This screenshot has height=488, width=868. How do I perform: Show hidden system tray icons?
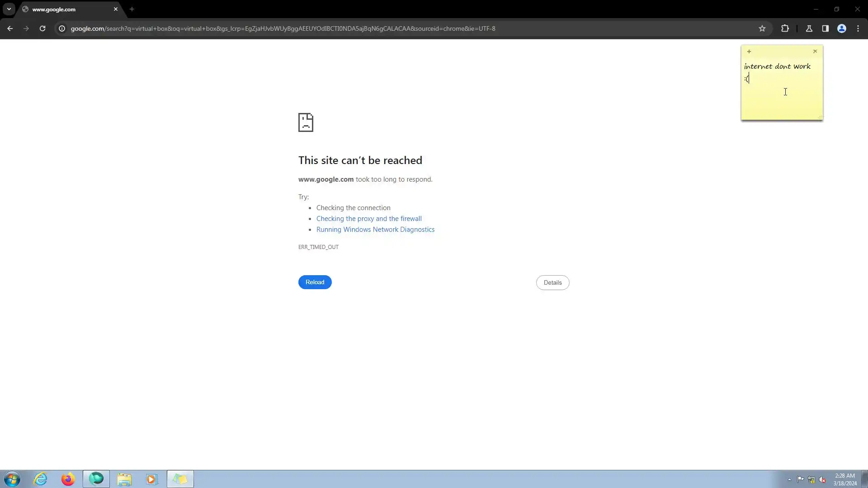coord(789,479)
